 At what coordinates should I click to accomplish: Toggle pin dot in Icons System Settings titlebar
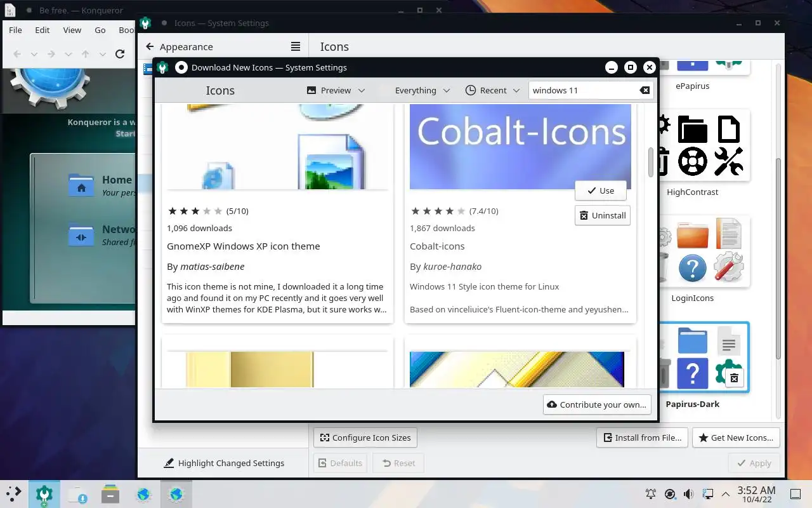[164, 23]
